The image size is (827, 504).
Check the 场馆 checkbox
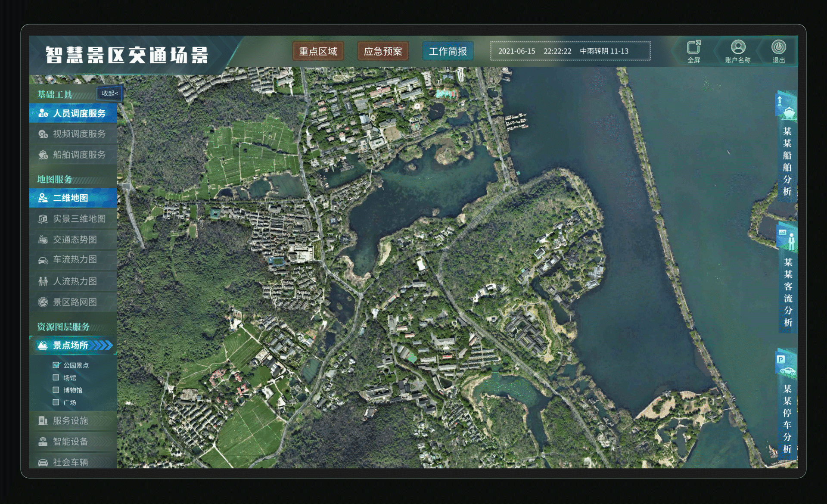[x=56, y=377]
